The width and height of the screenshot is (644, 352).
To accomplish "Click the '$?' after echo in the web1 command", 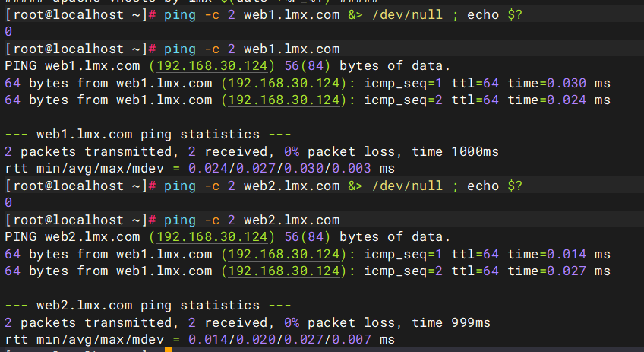I will click(x=515, y=14).
